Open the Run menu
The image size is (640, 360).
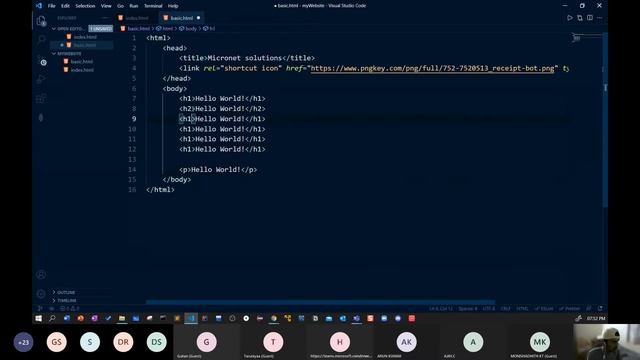pos(133,6)
